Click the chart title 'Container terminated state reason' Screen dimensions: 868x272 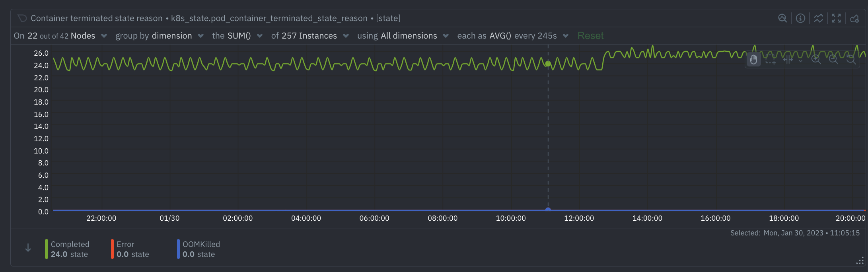(97, 18)
